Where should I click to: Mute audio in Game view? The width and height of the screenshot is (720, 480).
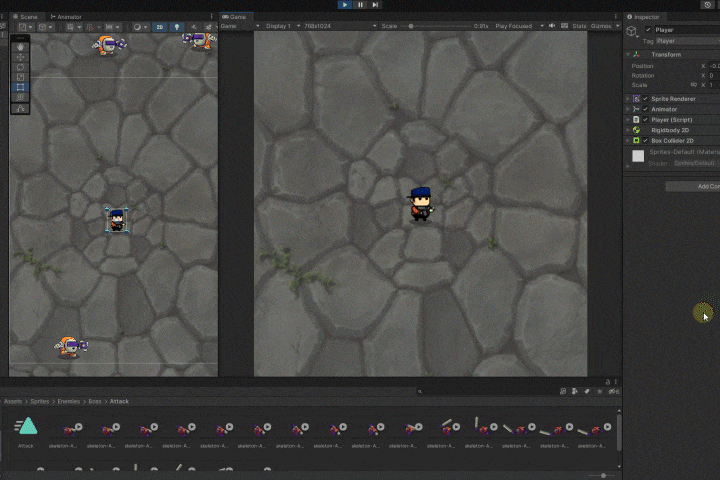552,26
